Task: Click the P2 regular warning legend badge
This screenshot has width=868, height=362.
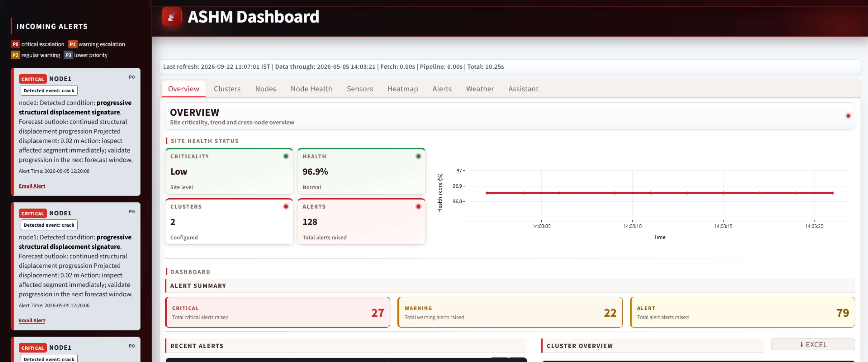Action: [x=15, y=55]
